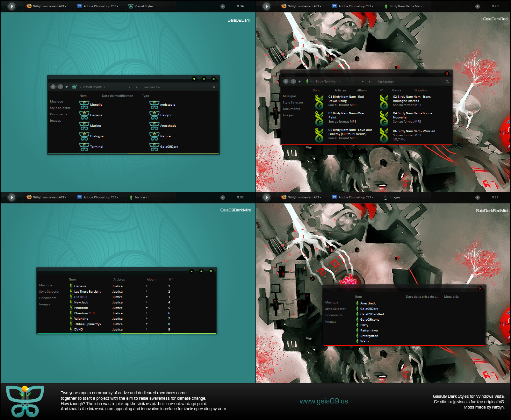Image resolution: width=511 pixels, height=420 pixels.
Task: Open the volume icon in the GaiaDarkRed taskbar
Action: pos(477,6)
